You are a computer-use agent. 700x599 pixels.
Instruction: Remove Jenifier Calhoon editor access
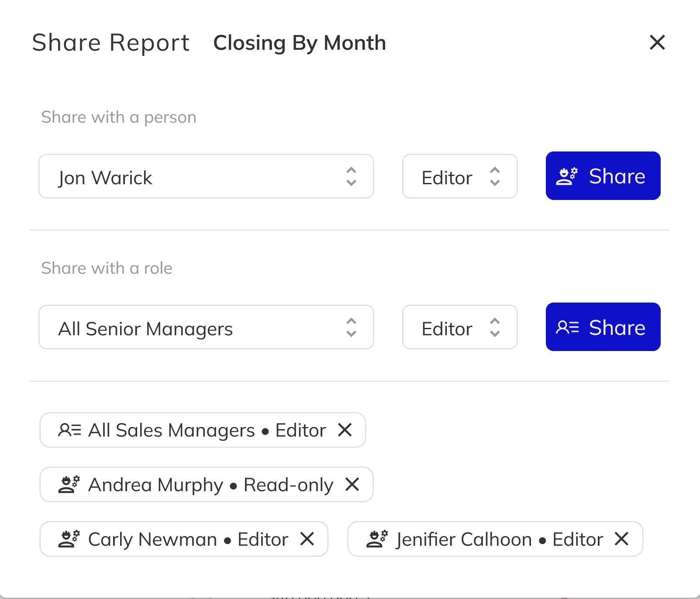click(622, 539)
